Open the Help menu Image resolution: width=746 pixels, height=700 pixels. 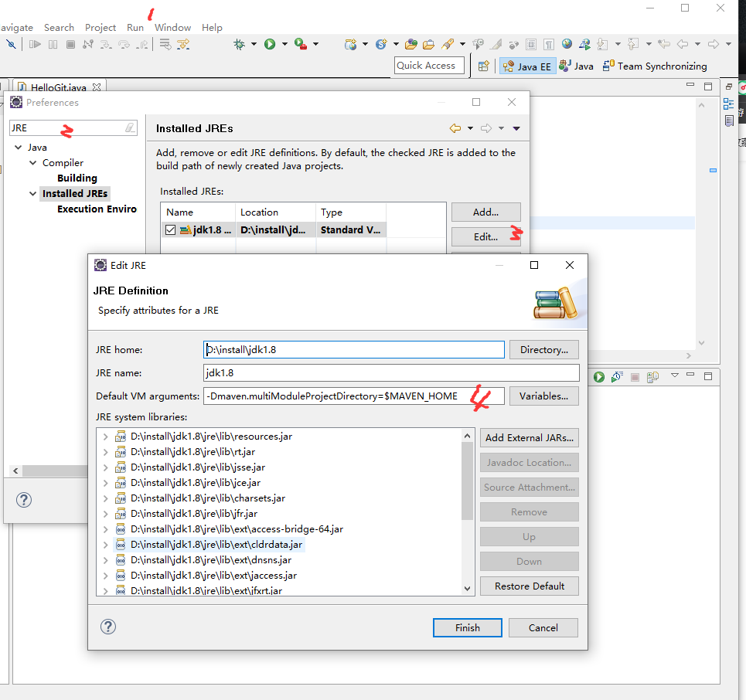212,28
